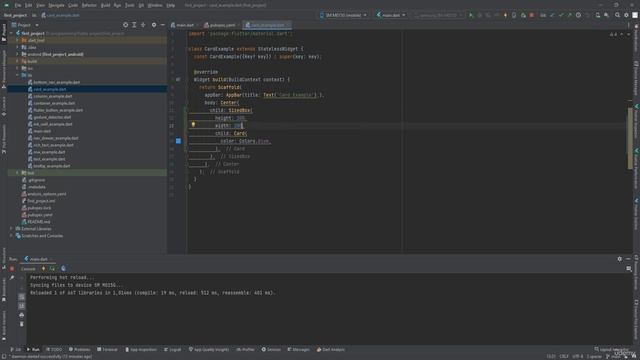640x360 pixels.
Task: Open Run panel settings gear
Action: [620, 259]
